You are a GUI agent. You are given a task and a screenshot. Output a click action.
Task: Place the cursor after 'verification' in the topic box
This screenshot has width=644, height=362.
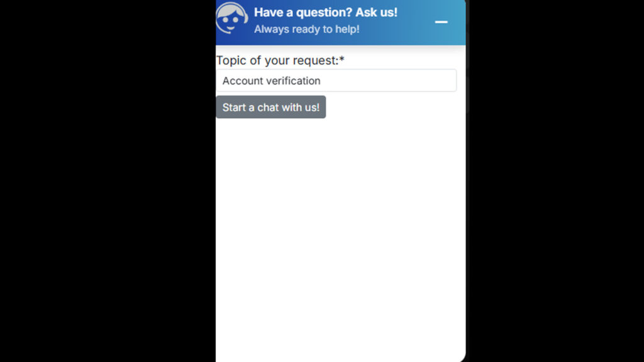click(321, 81)
